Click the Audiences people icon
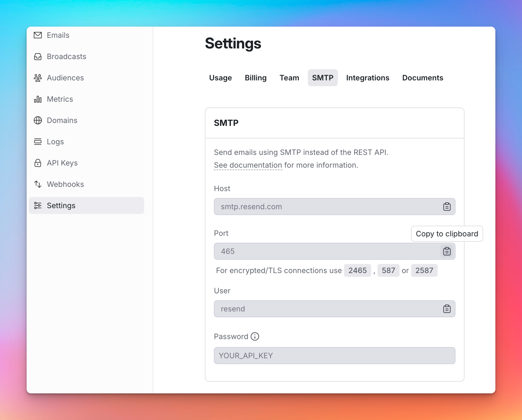 [38, 78]
